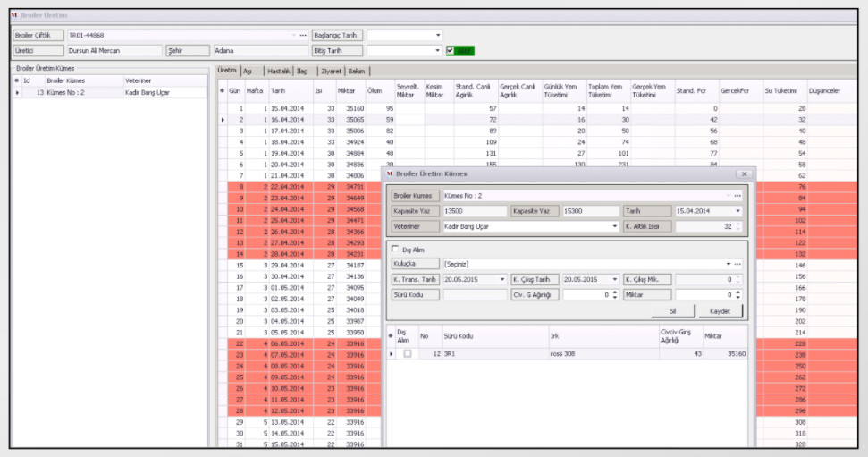This screenshot has height=457, width=868.
Task: Expand the Kuluçka [Seçiniz] dropdown arrow
Action: (x=728, y=264)
